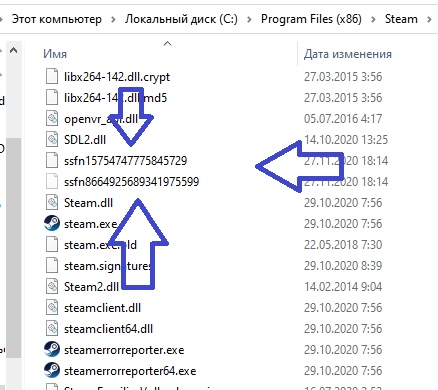Click the navigation pane scroll-up arrow
The image size is (438, 390).
pos(13,51)
